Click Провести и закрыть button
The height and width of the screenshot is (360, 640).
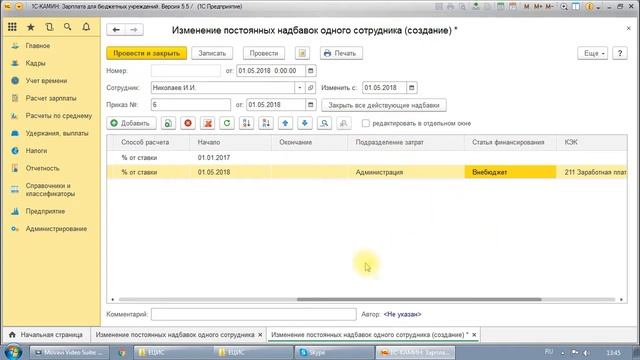(x=147, y=53)
